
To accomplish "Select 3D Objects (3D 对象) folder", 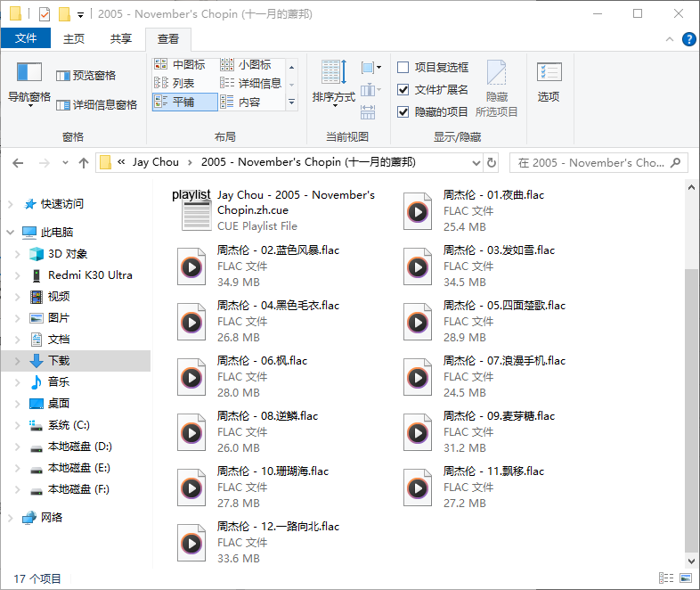I will click(x=68, y=254).
